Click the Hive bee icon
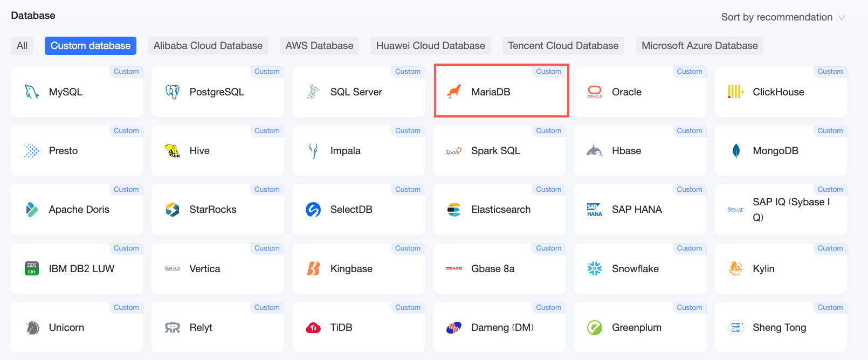Viewport: 868px width, 360px height. (173, 151)
